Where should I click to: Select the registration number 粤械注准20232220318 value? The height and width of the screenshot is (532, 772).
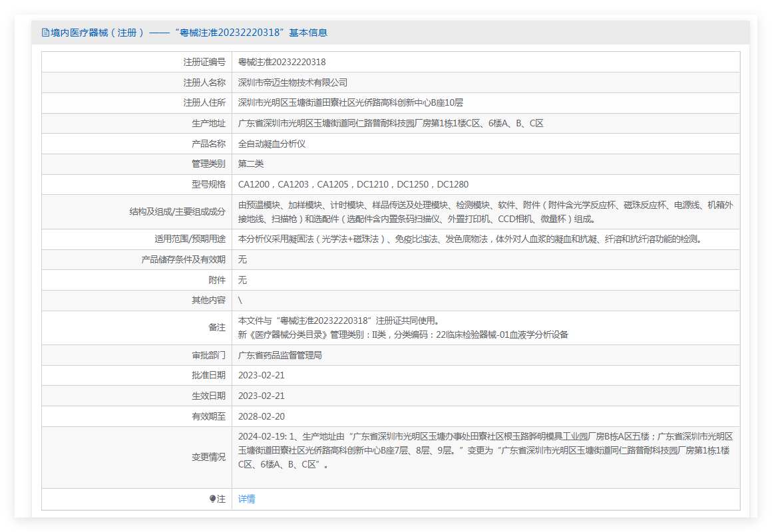click(x=282, y=62)
